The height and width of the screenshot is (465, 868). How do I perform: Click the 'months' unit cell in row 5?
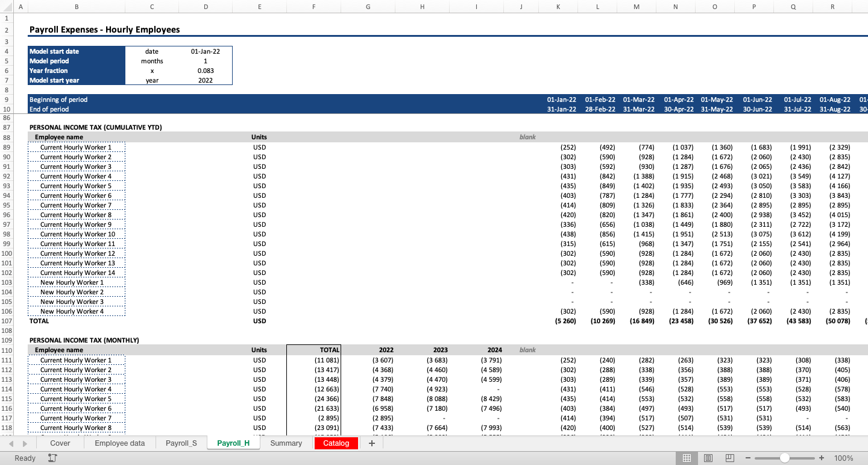[152, 61]
